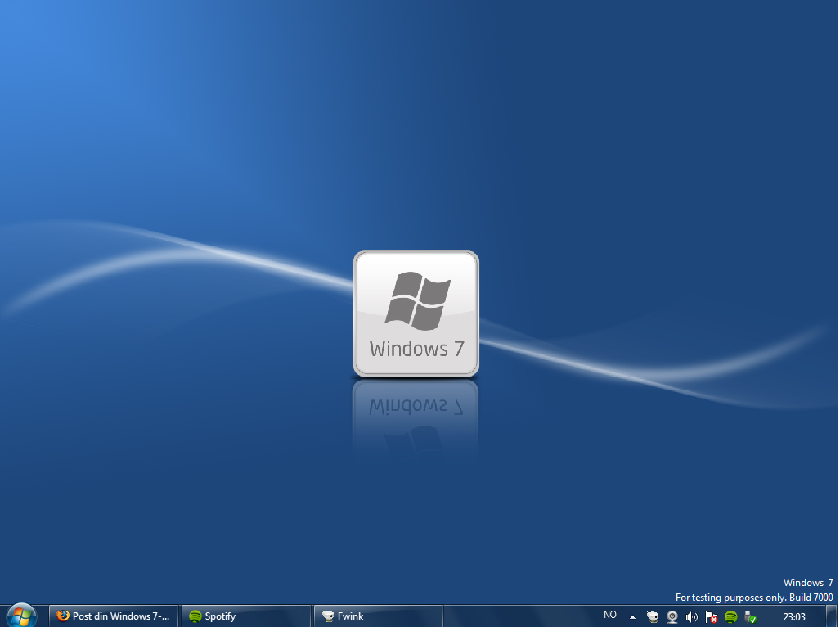
Task: Click the NO language indicator
Action: click(x=609, y=616)
